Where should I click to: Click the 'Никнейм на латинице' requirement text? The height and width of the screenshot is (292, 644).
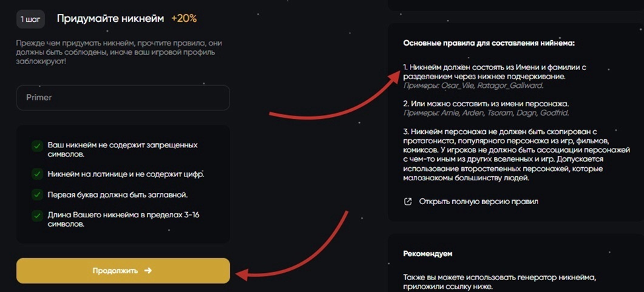(126, 174)
